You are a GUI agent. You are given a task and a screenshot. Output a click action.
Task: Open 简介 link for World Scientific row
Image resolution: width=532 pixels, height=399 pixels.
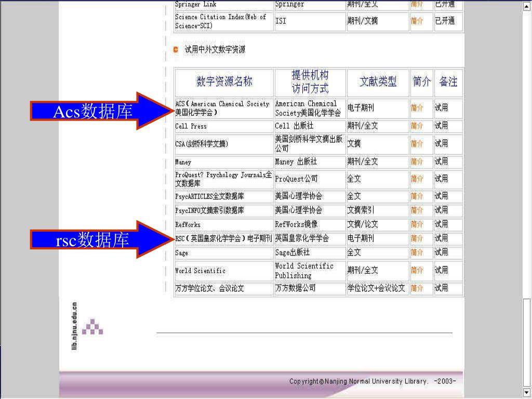417,270
